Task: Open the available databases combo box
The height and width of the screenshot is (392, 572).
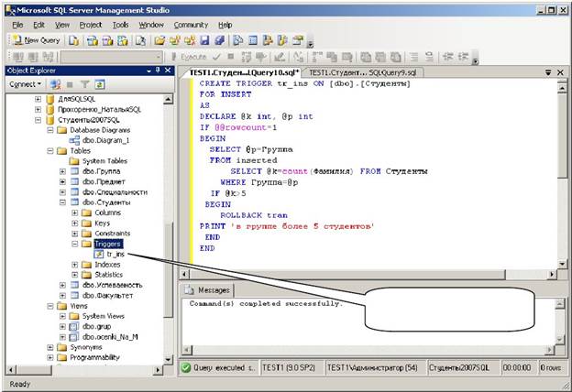Action: 112,57
